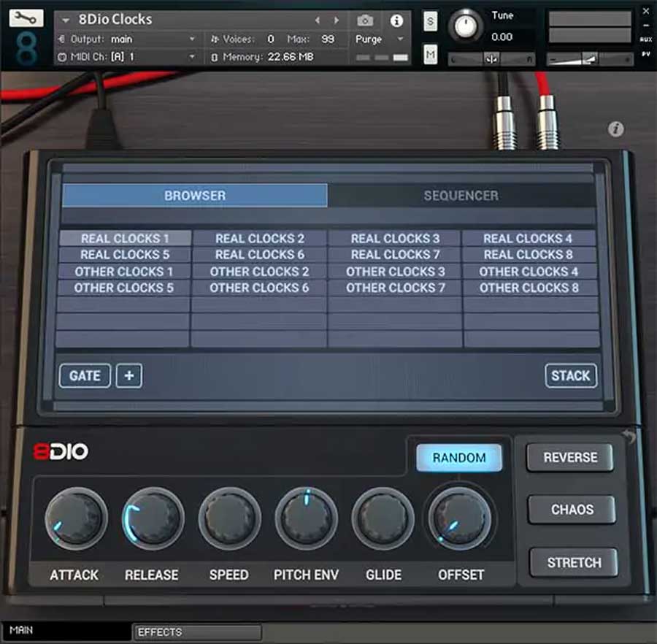
Task: Click the Tune value 0.00
Action: (x=502, y=37)
